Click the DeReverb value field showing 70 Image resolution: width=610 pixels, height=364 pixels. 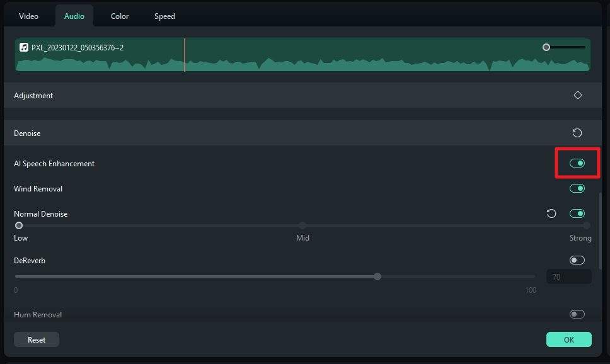click(569, 277)
